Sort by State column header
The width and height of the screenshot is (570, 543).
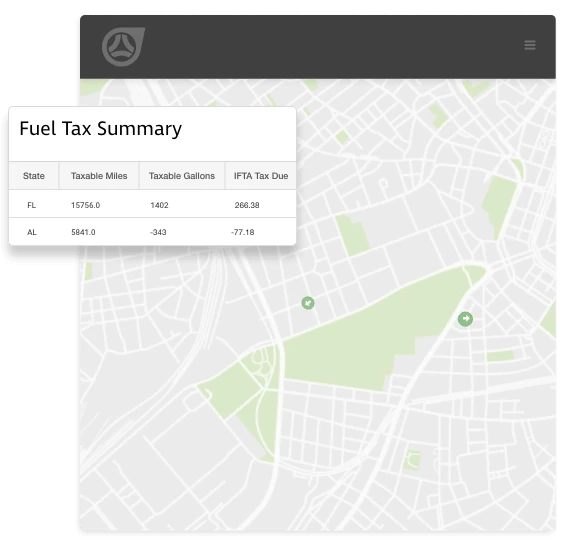pos(34,176)
